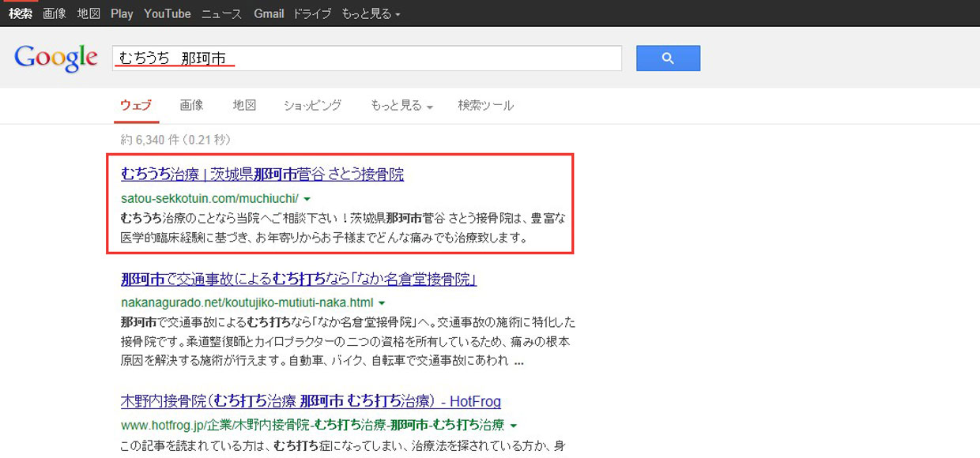Click snippet text starting 那珂市で交通事故によるむち打ちなら
This screenshot has height=458, width=980.
click(x=348, y=342)
